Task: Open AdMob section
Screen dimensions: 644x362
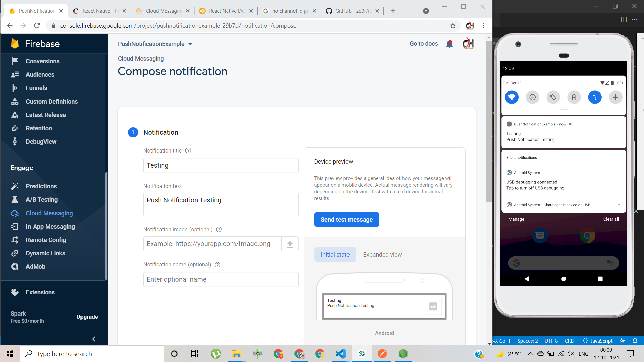Action: 35,267
